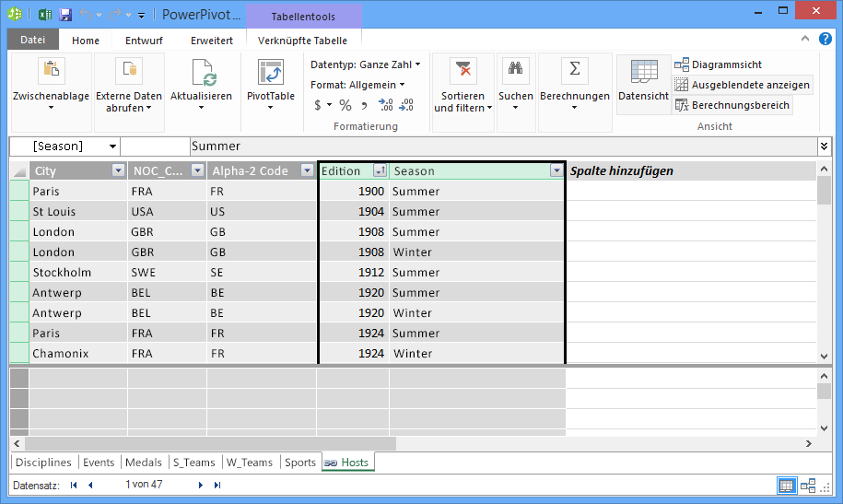843x504 pixels.
Task: Select the Stockholm city cell
Action: (x=78, y=273)
